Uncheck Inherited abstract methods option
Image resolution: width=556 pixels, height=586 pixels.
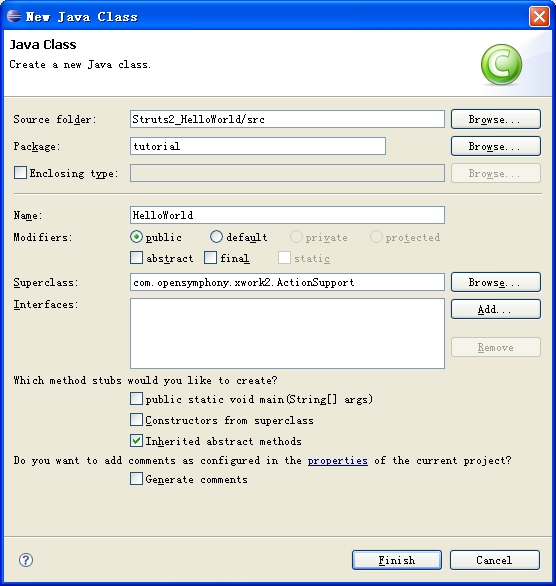[x=136, y=441]
